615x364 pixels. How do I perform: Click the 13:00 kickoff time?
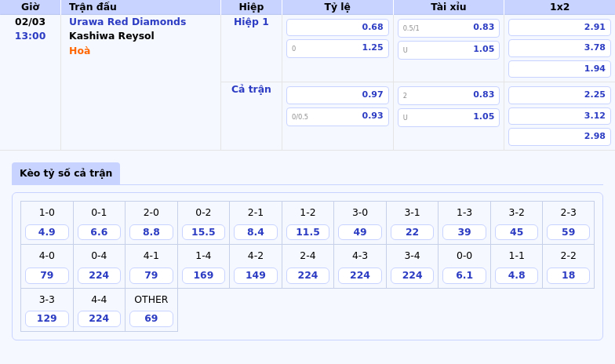30,36
